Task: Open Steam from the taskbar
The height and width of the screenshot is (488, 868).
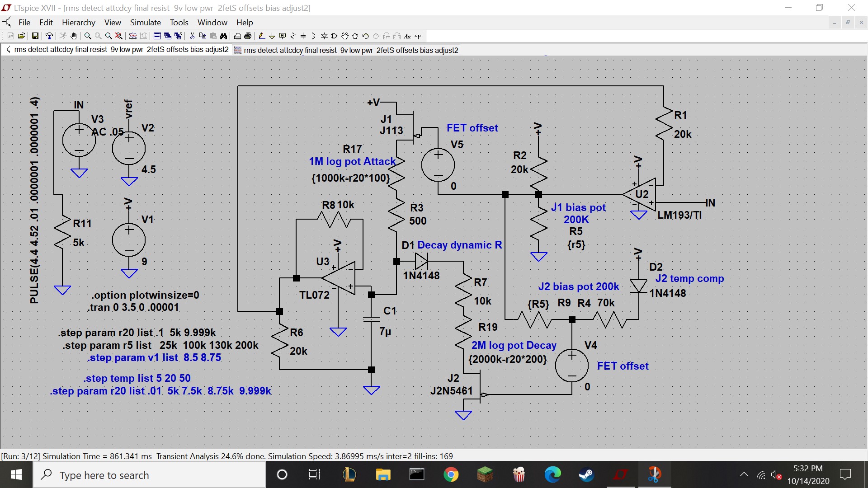Action: pyautogui.click(x=586, y=475)
